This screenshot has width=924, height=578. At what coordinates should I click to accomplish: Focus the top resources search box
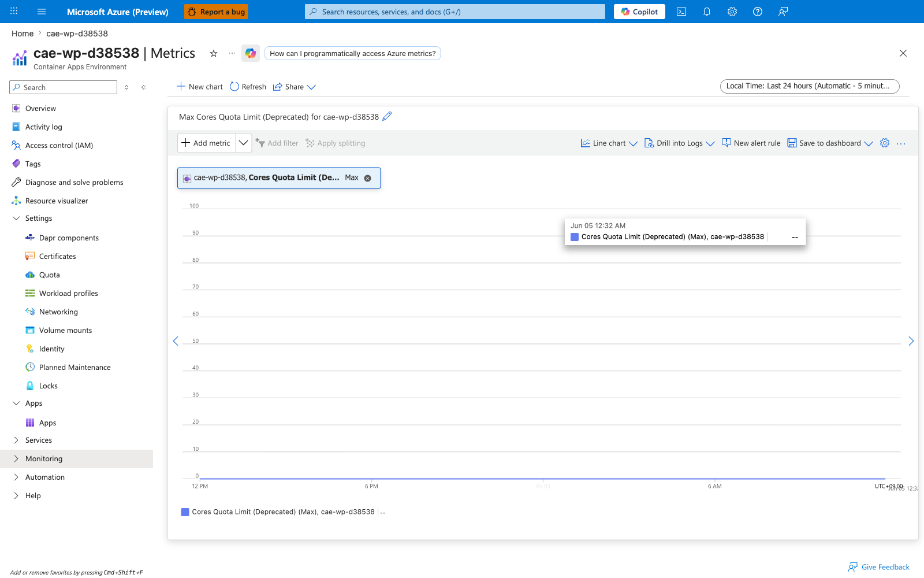455,12
